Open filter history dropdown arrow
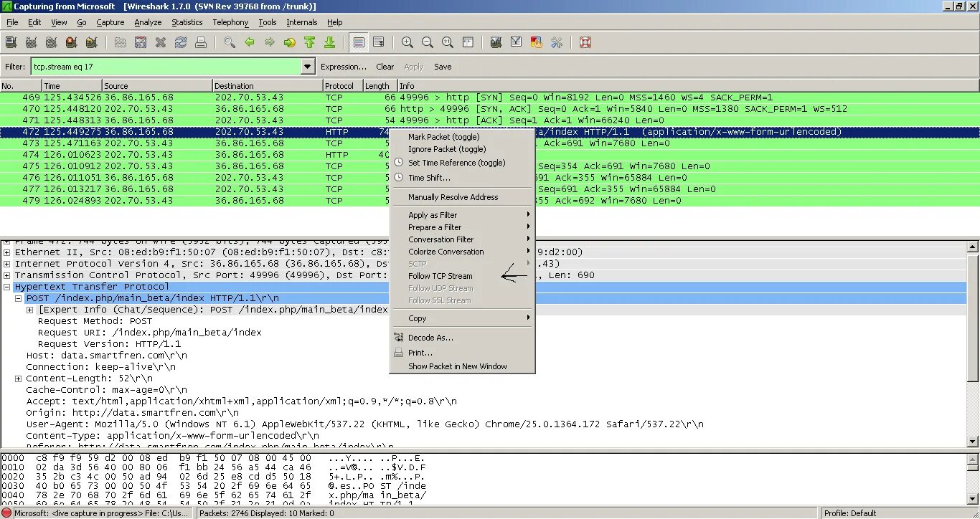This screenshot has height=519, width=980. point(308,67)
